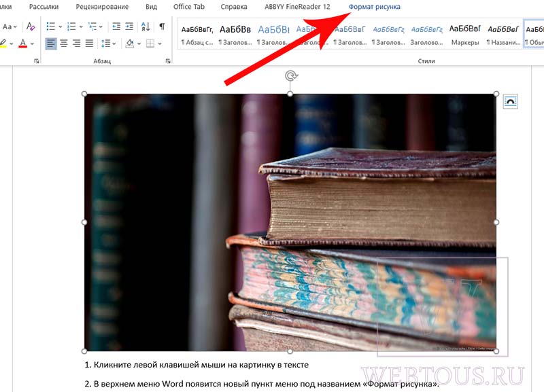Clear all formatting with the eraser icon
Screen dimensions: 544x392
click(x=31, y=26)
